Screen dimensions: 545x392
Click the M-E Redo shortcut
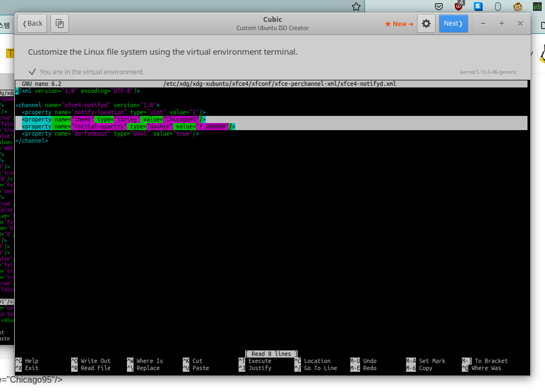(x=363, y=368)
